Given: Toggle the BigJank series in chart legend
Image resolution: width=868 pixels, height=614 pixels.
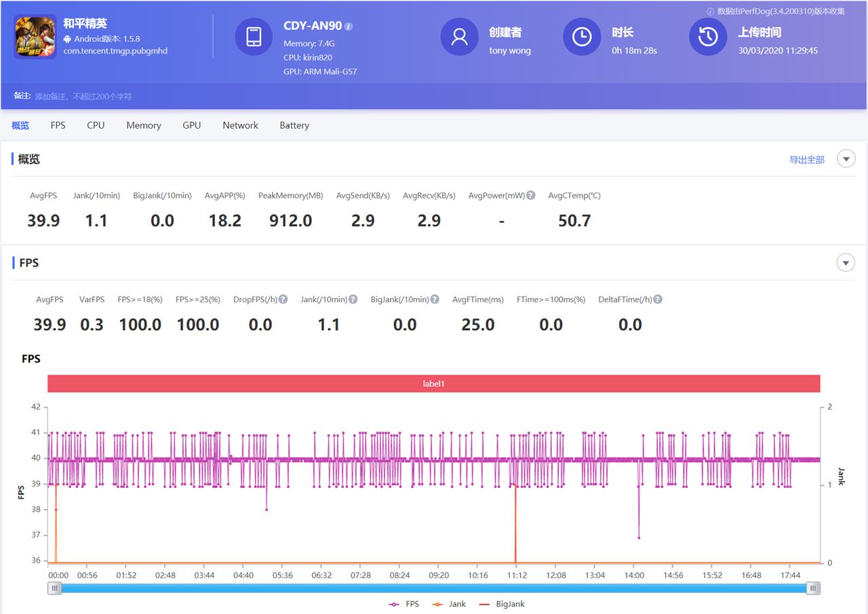Looking at the screenshot, I should point(502,604).
